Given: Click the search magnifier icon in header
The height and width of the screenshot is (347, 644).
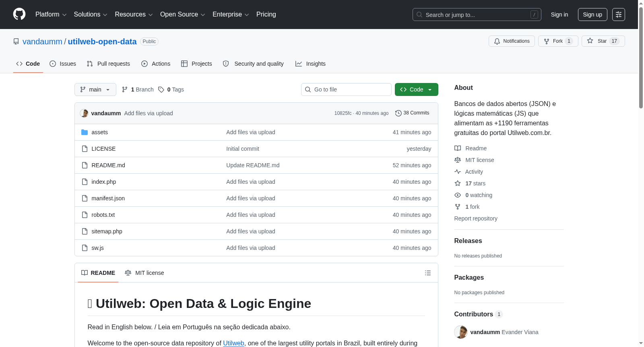Looking at the screenshot, I should (419, 15).
